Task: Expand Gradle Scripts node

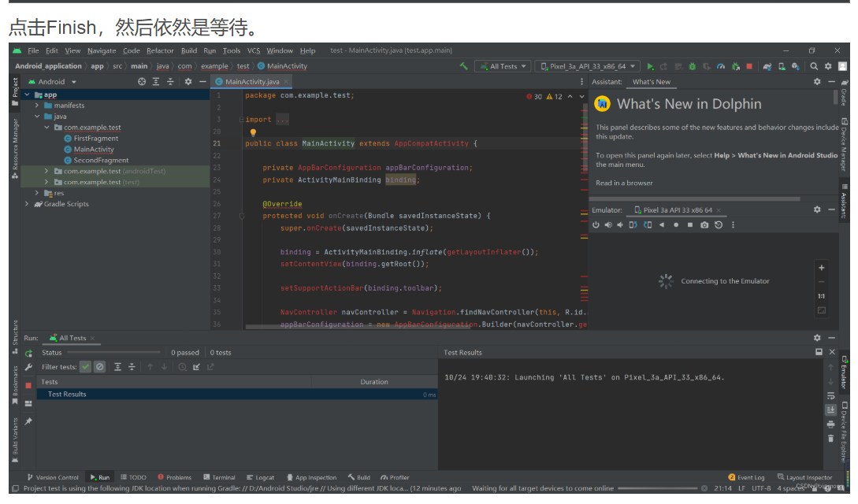Action: (x=27, y=204)
